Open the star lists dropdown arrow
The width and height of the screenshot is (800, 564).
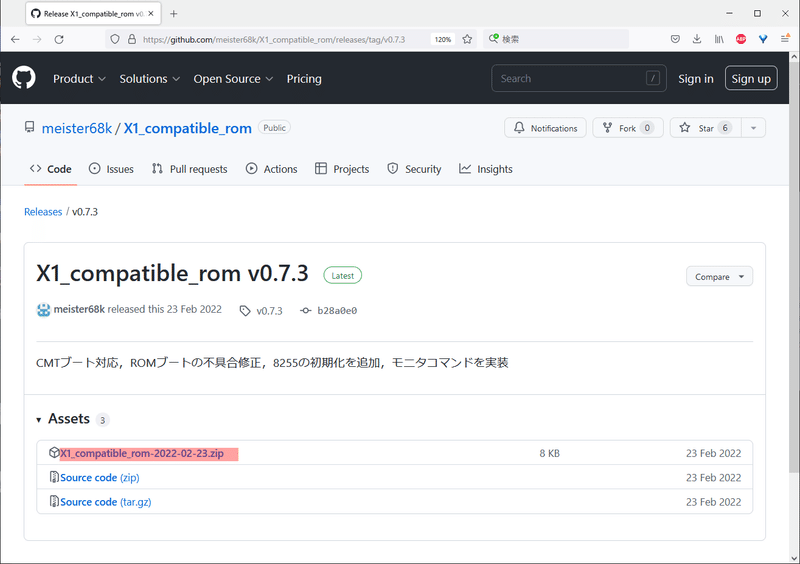(x=754, y=128)
